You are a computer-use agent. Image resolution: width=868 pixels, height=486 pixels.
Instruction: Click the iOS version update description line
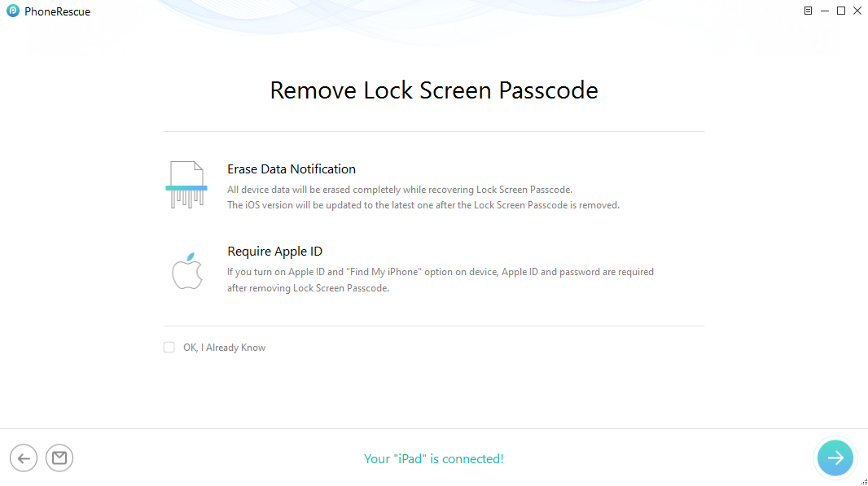423,205
